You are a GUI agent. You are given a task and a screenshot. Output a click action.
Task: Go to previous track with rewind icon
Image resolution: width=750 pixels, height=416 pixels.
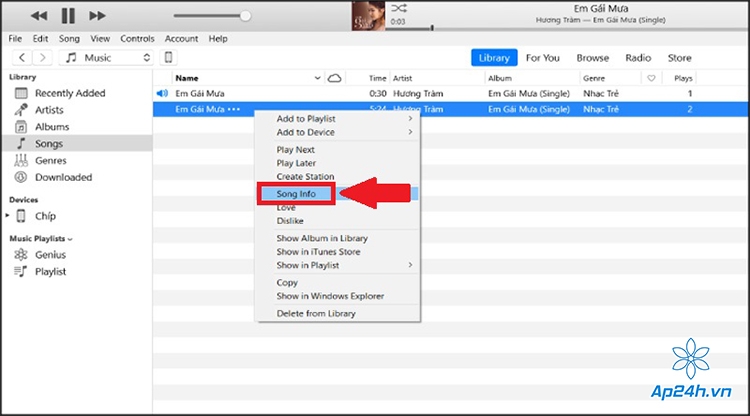click(39, 16)
